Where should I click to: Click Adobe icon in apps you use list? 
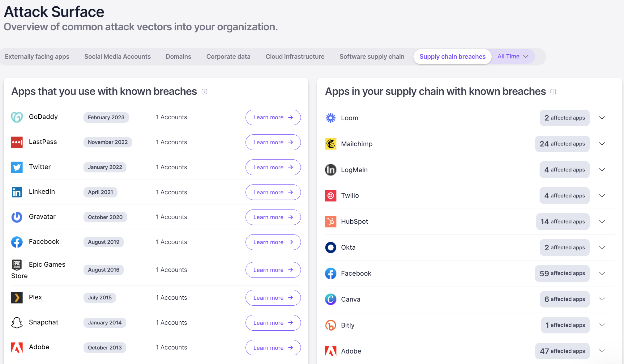(x=17, y=347)
